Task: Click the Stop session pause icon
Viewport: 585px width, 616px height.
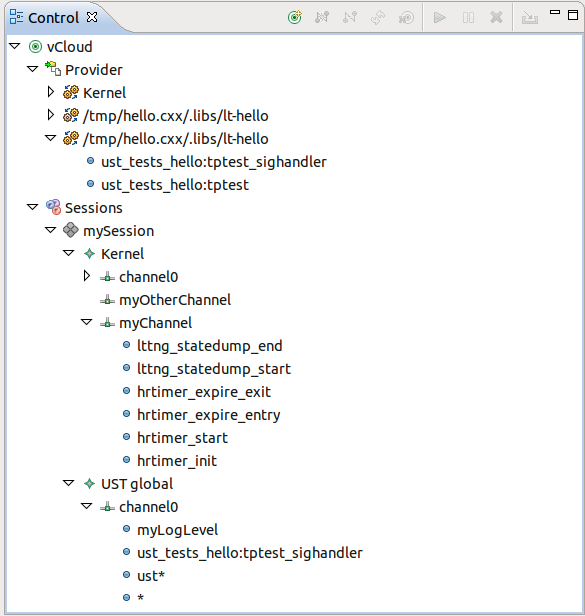Action: pos(468,18)
